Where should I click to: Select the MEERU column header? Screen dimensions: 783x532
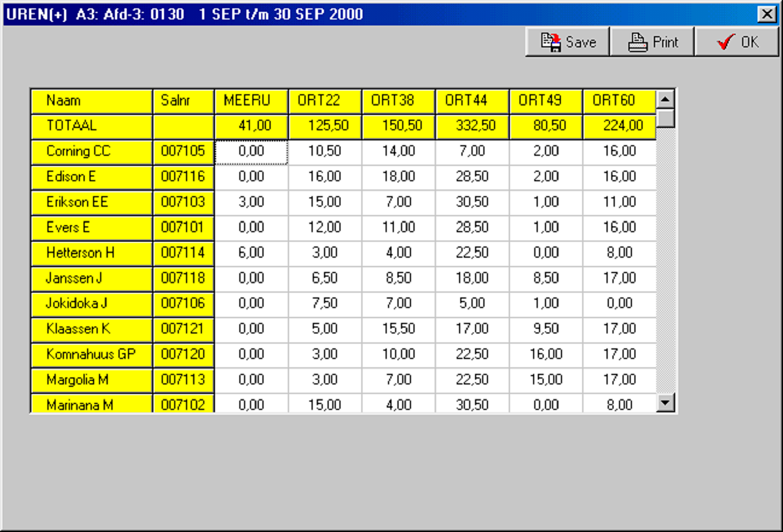tap(251, 101)
